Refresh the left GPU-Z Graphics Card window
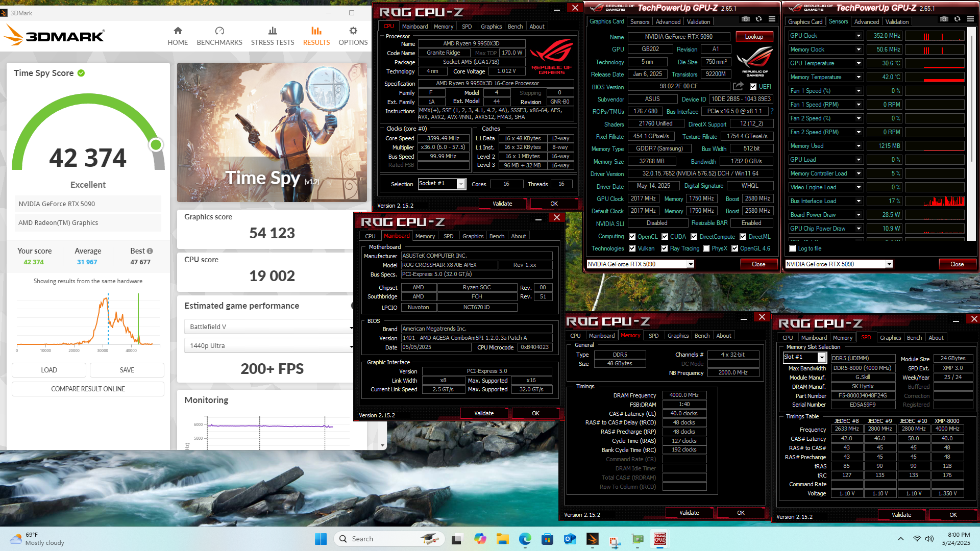Screen dimensions: 980x551 759,19
